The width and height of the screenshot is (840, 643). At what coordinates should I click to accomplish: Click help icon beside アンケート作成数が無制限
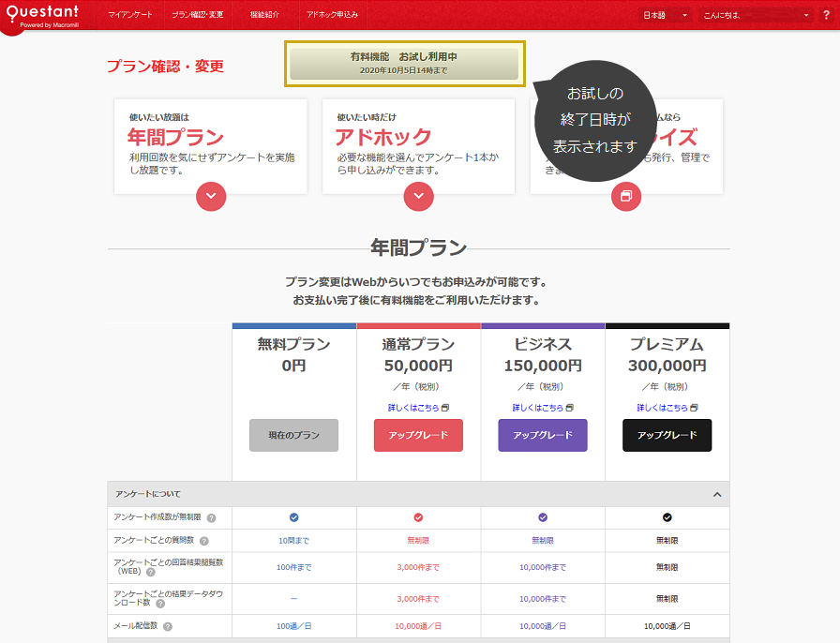tap(212, 517)
